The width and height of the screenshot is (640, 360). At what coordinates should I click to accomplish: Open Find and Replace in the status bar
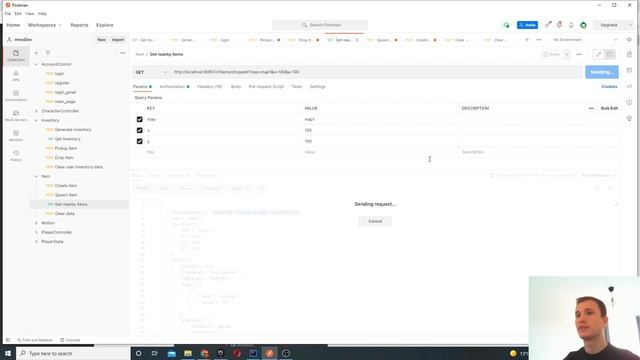point(35,340)
